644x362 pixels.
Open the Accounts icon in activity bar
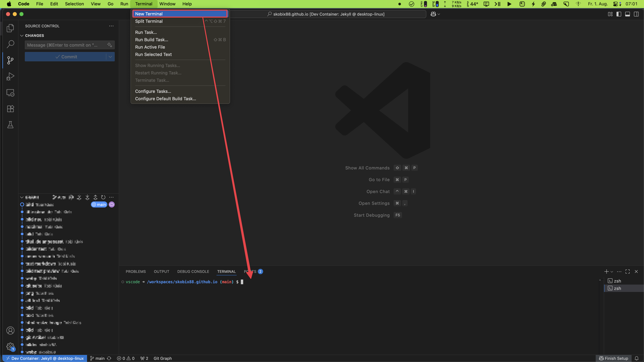click(x=10, y=330)
